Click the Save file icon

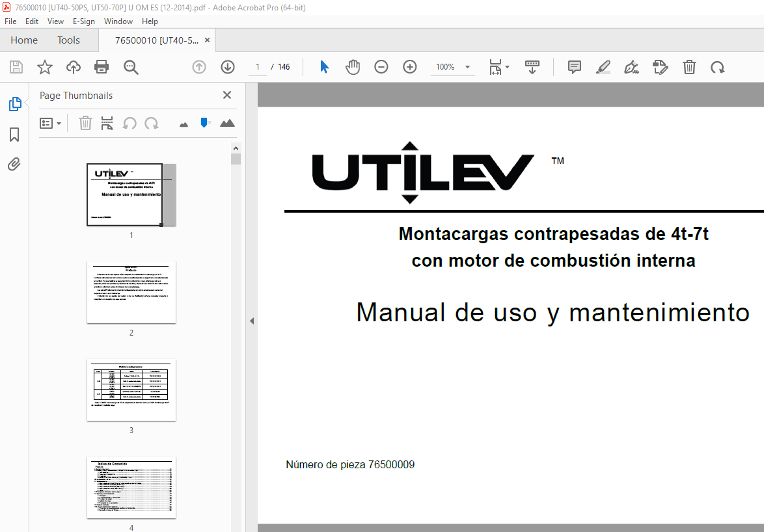(16, 67)
